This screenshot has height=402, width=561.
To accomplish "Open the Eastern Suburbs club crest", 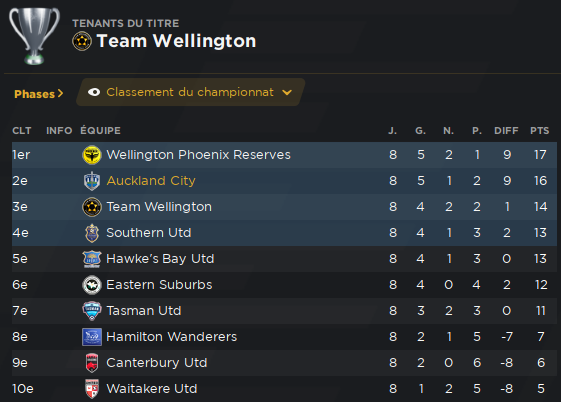I will [92, 285].
